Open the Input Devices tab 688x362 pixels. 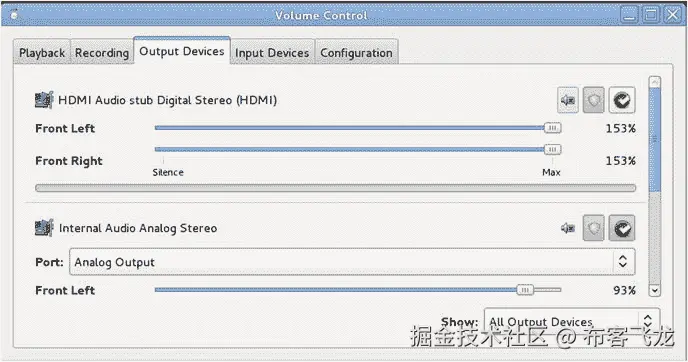tap(272, 53)
